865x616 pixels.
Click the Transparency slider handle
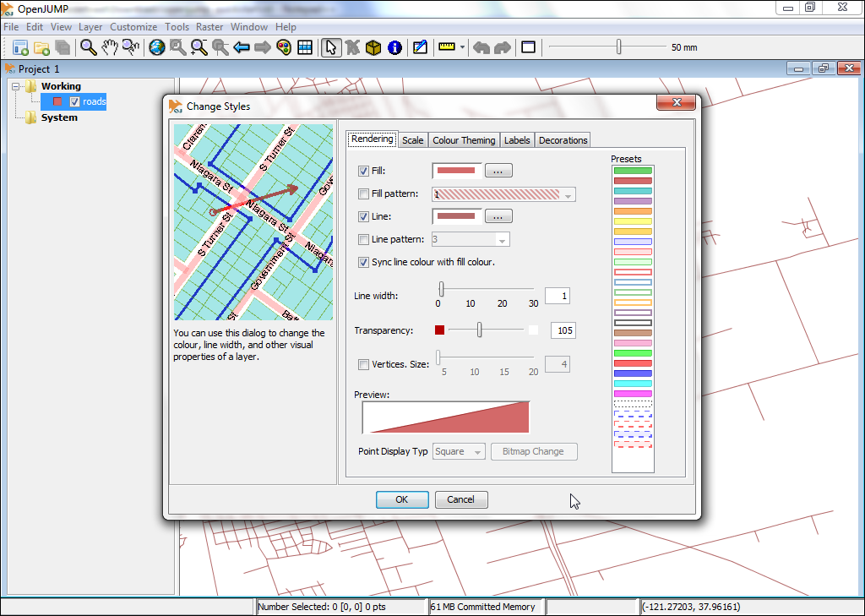click(x=480, y=330)
